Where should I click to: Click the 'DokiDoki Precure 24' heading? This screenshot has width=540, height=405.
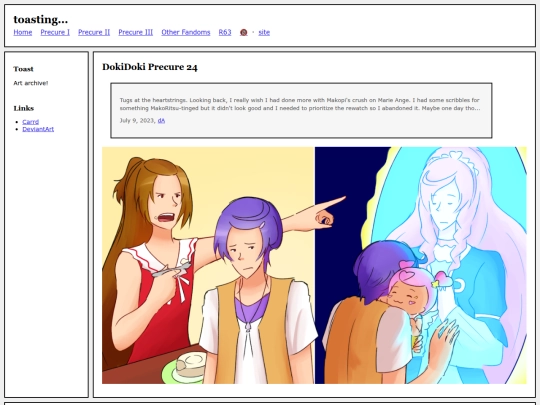tap(150, 67)
